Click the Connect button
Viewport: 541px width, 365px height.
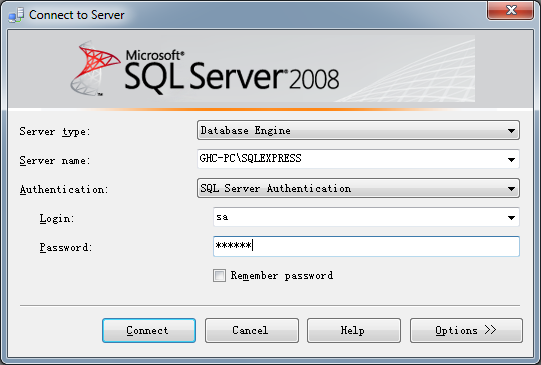tap(149, 330)
